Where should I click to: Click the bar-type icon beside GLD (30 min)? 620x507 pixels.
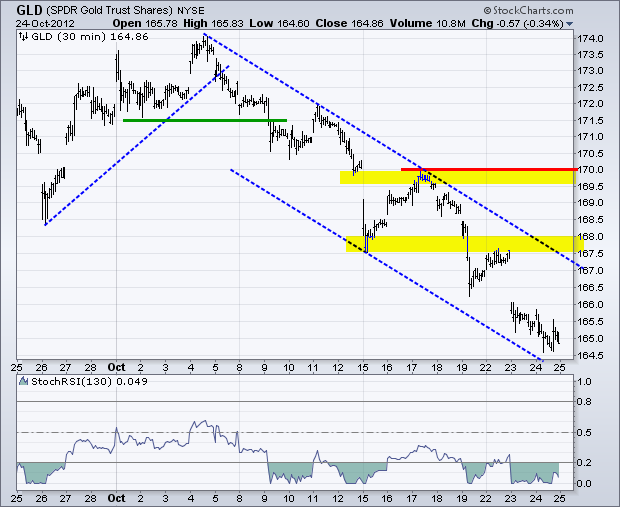(x=24, y=37)
